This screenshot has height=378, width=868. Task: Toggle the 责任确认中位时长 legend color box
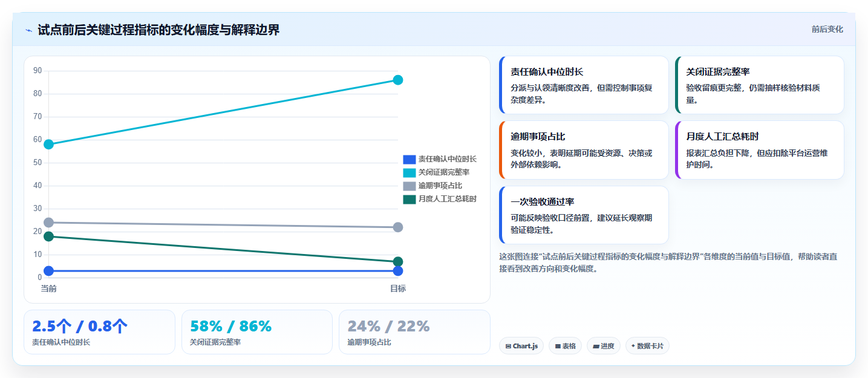coord(410,159)
